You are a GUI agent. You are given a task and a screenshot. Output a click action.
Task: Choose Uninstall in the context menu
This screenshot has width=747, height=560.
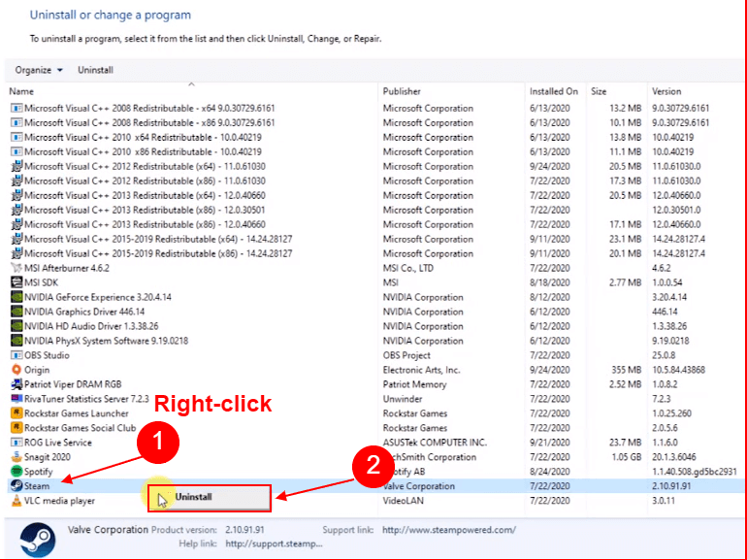210,497
